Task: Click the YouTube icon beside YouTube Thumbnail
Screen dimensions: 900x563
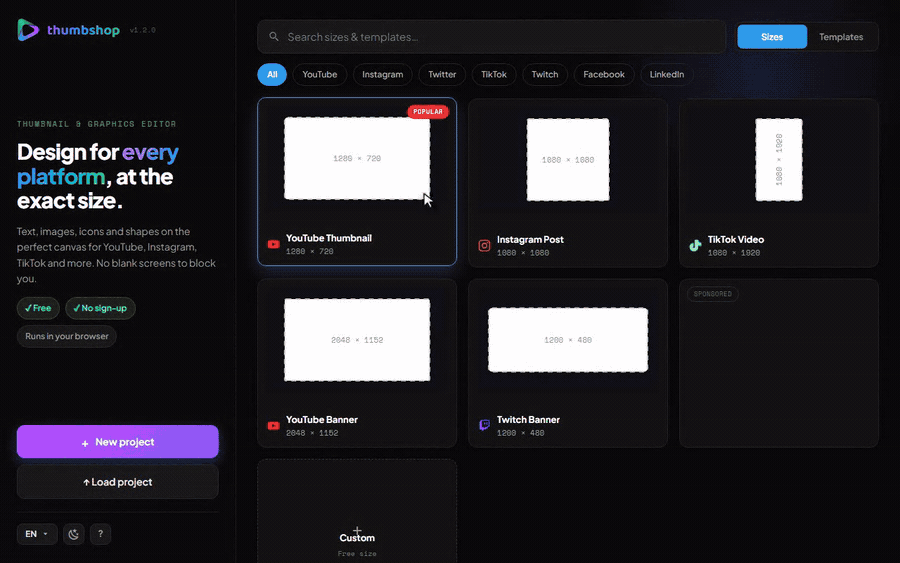Action: (273, 244)
